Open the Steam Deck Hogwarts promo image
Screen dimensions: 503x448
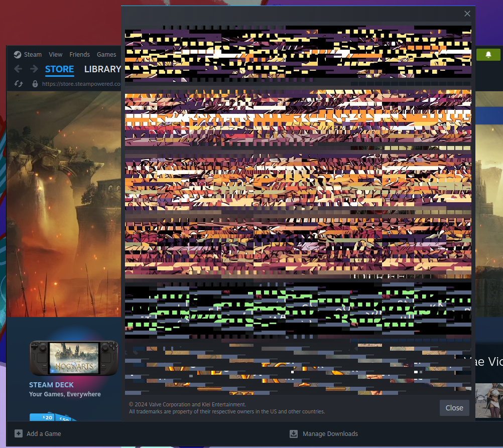(74, 358)
